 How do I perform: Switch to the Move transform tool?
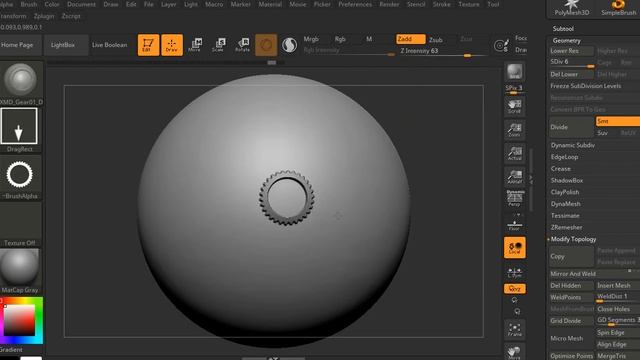pos(195,45)
